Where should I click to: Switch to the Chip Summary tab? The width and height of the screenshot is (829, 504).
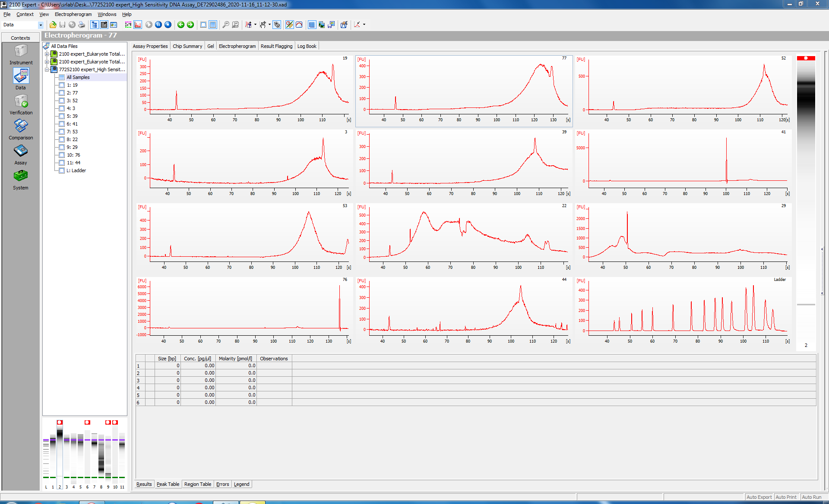187,46
